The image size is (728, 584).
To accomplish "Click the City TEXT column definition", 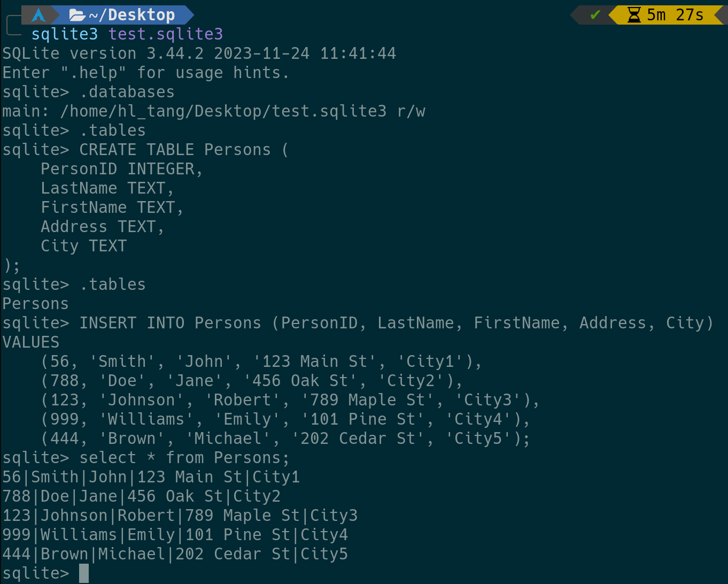I will pyautogui.click(x=84, y=246).
